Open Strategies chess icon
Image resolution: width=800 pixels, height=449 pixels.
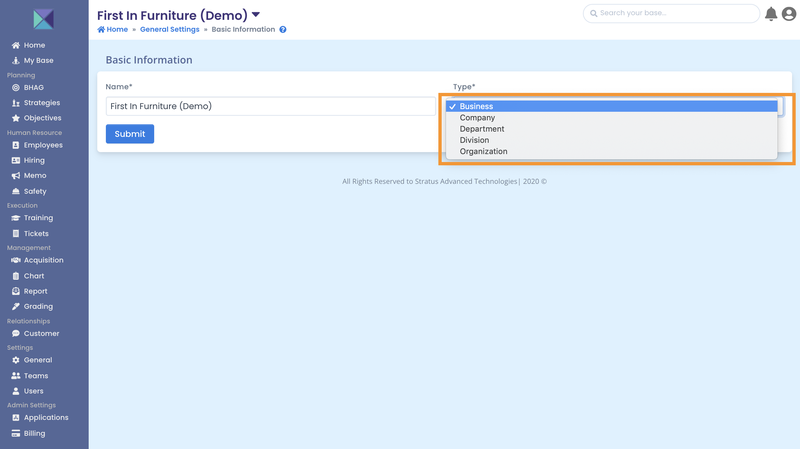16,103
